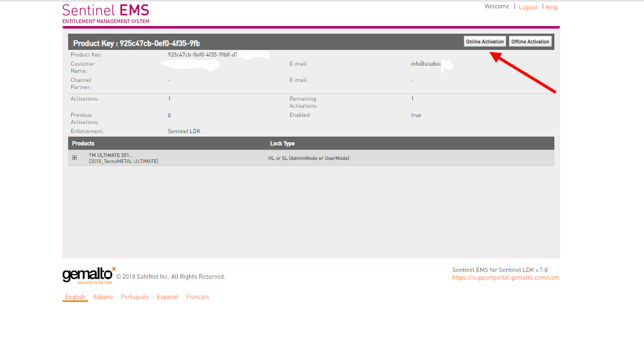Viewport: 644px width, 343px height.
Task: Select the English language link
Action: pos(75,297)
